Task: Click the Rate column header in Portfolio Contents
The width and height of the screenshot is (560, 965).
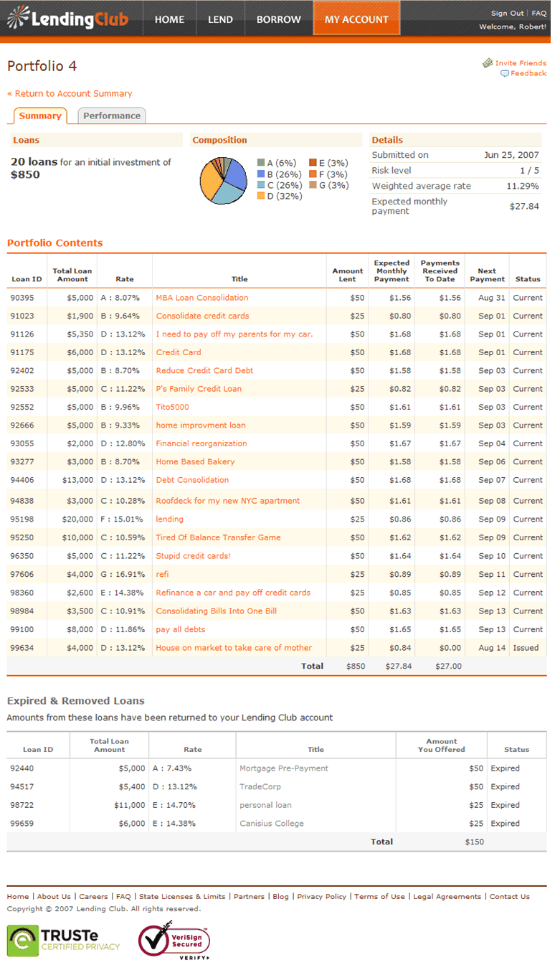Action: coord(125,279)
